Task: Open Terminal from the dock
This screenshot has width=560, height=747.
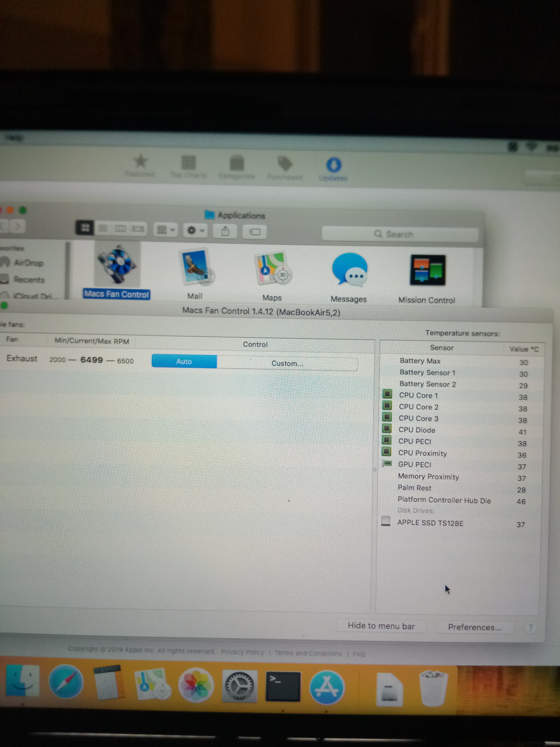Action: (283, 686)
